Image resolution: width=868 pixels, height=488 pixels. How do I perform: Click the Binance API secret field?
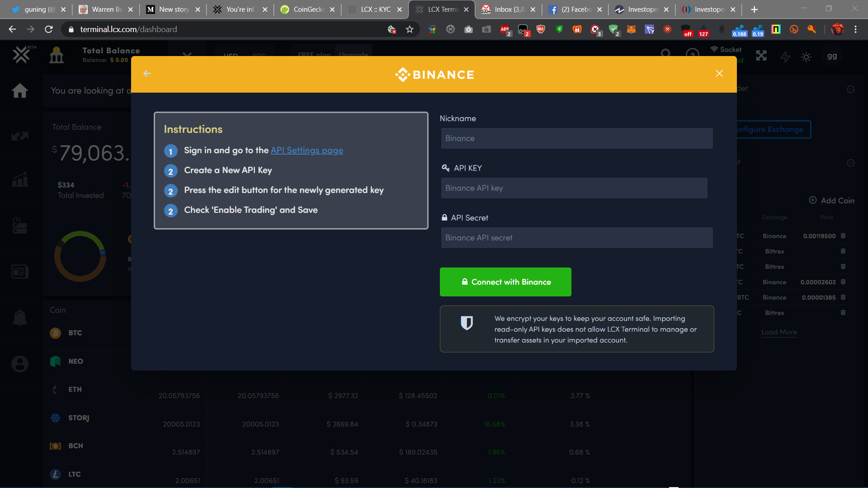click(577, 238)
